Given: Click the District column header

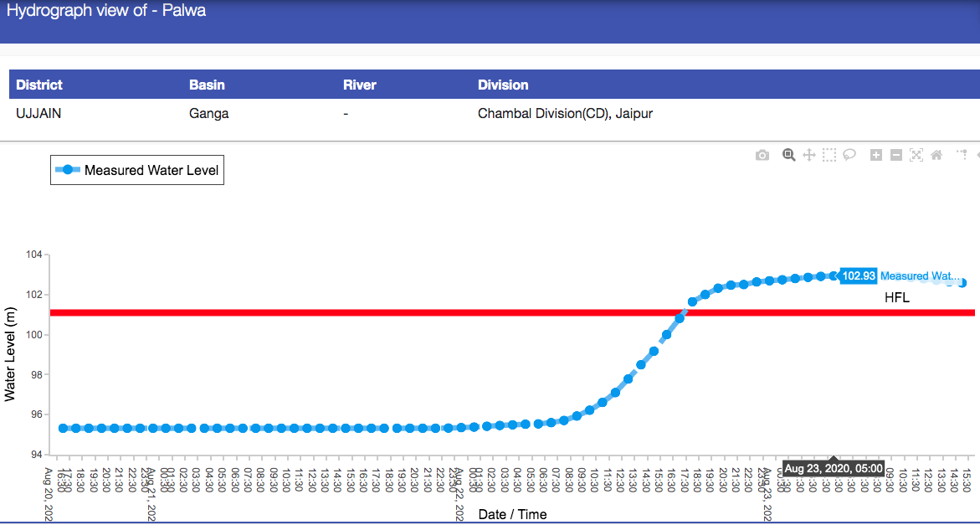Looking at the screenshot, I should [x=39, y=85].
